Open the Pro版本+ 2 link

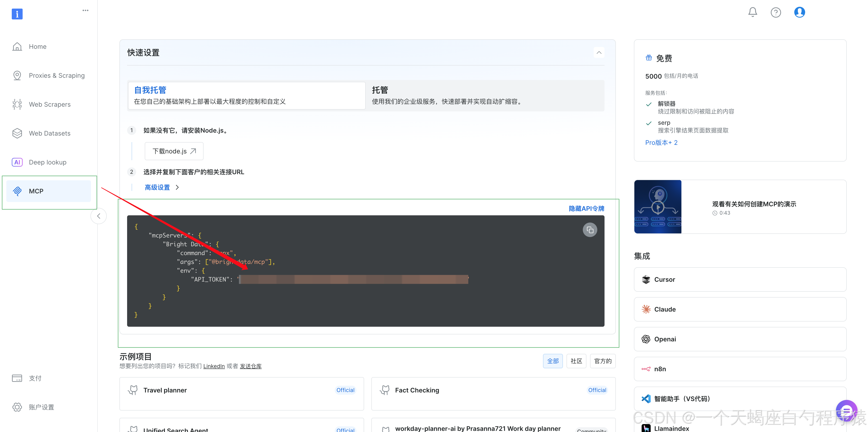pyautogui.click(x=661, y=142)
